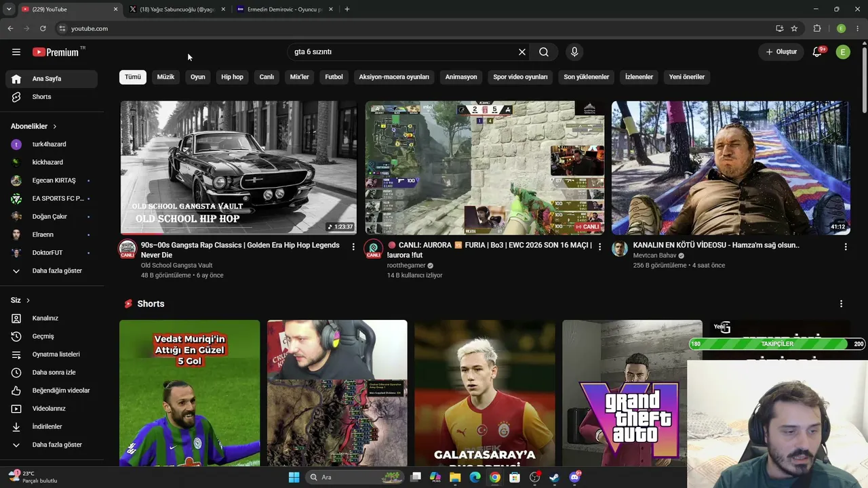Expand Daha fazla göster under Siz
Image resolution: width=868 pixels, height=488 pixels.
pos(52,445)
